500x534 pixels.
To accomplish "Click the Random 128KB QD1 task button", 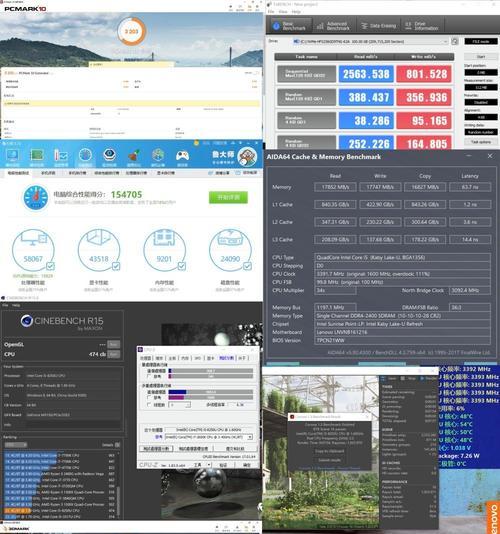I will click(x=307, y=97).
